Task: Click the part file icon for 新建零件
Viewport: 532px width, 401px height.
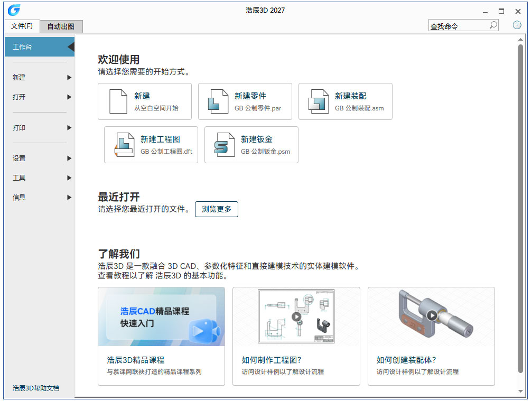Action: pyautogui.click(x=218, y=101)
